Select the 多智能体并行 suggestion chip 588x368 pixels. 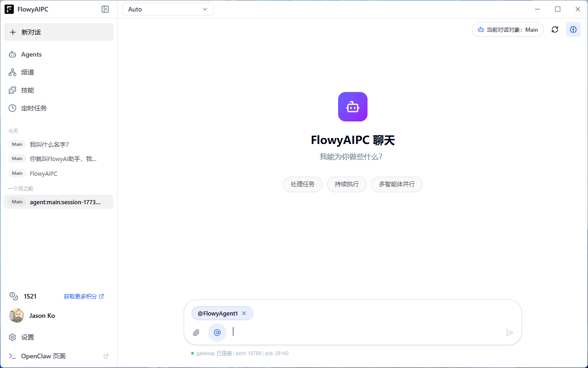tap(396, 184)
